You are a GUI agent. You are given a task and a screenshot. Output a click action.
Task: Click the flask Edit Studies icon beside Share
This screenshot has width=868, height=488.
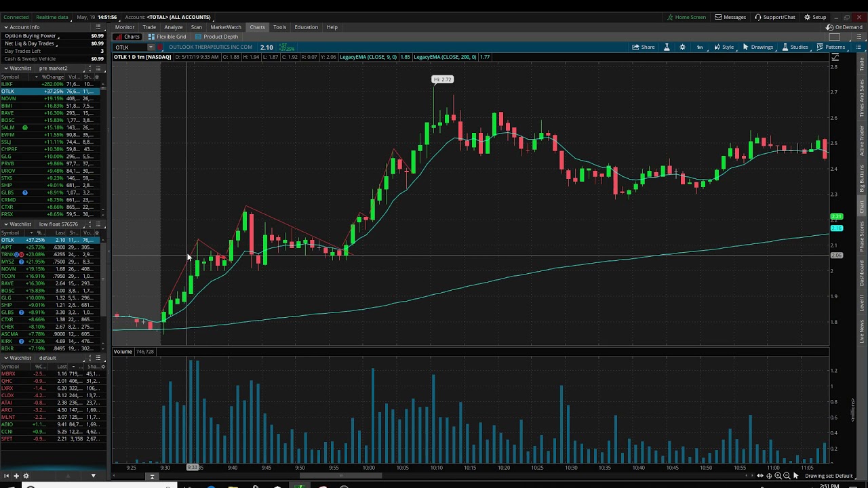667,47
